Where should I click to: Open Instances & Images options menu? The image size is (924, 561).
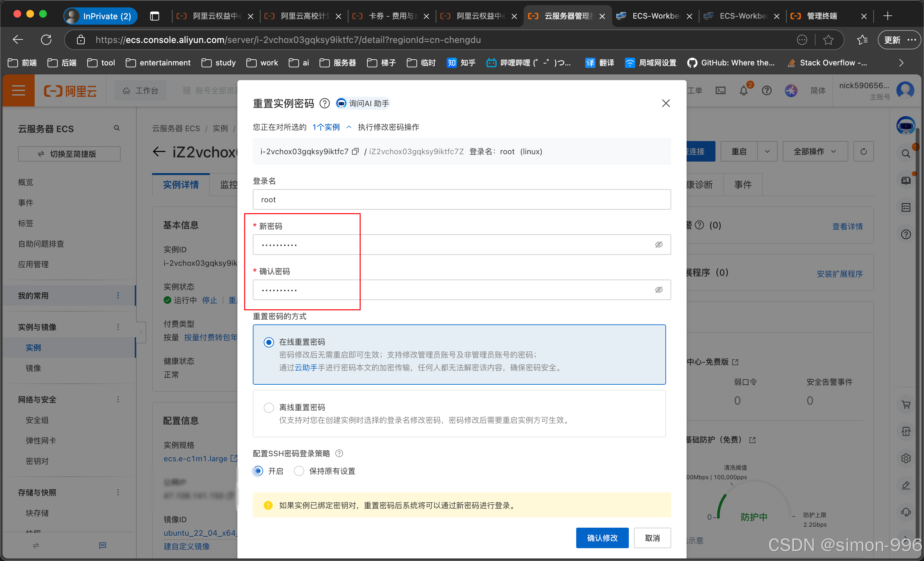[x=118, y=327]
